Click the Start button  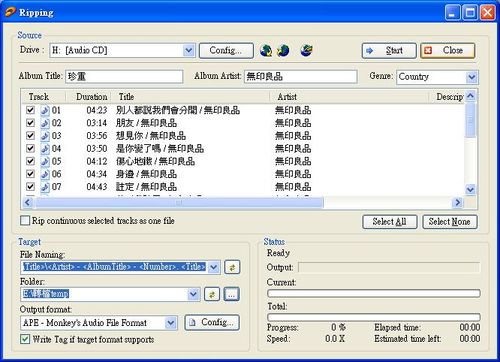pyautogui.click(x=389, y=51)
